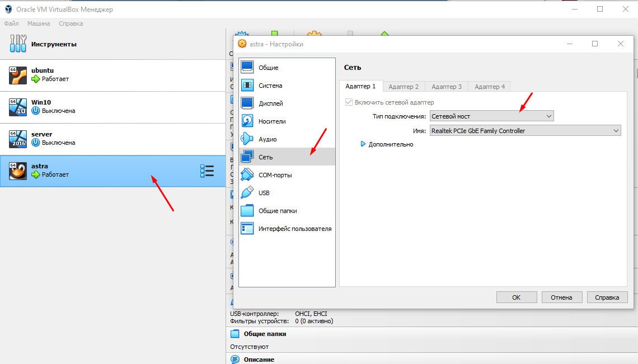Select the Общие category label

(269, 68)
